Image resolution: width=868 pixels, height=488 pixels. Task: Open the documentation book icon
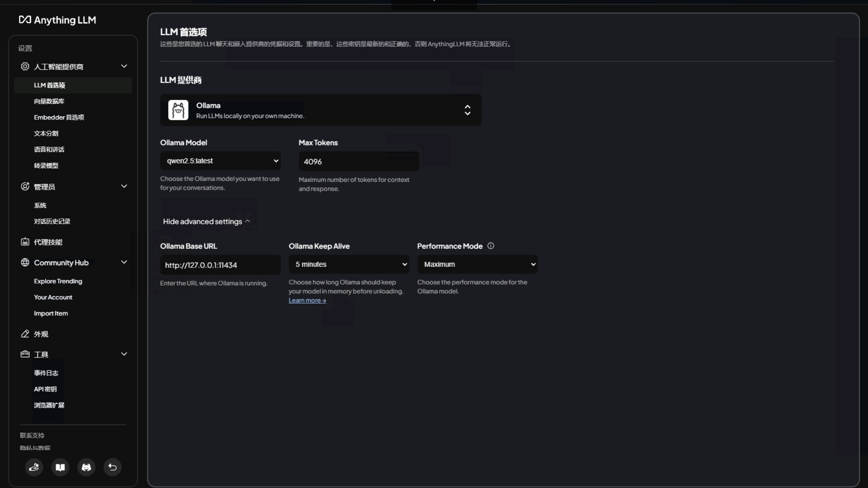pos(60,467)
